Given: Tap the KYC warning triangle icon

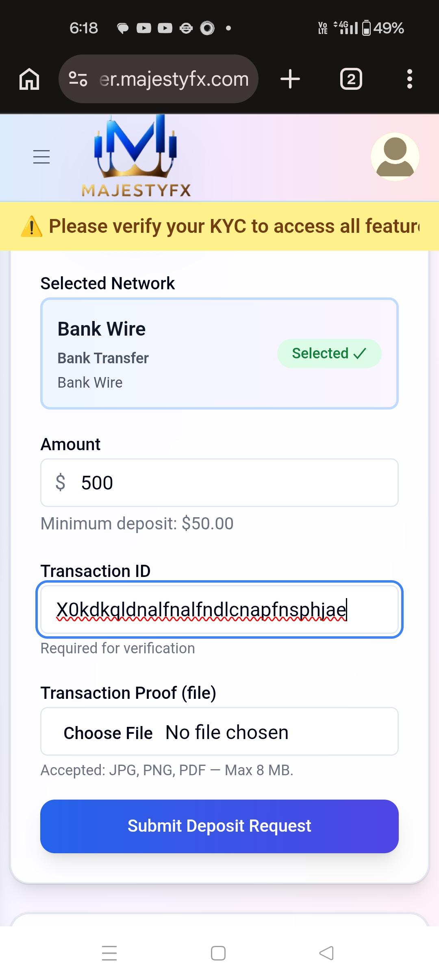Looking at the screenshot, I should [32, 227].
